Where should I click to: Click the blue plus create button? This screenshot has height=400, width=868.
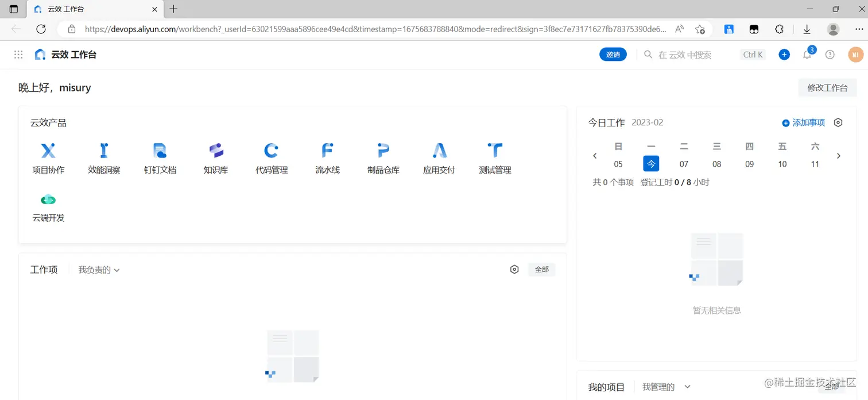coord(784,55)
